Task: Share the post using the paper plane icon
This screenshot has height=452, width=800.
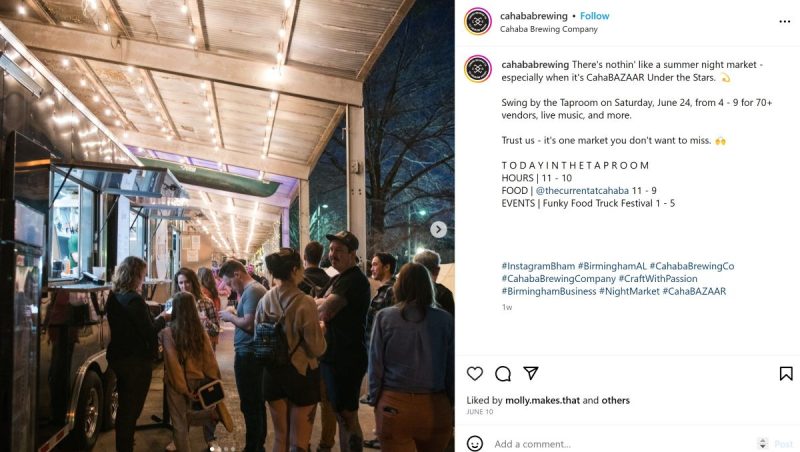Action: pos(531,373)
